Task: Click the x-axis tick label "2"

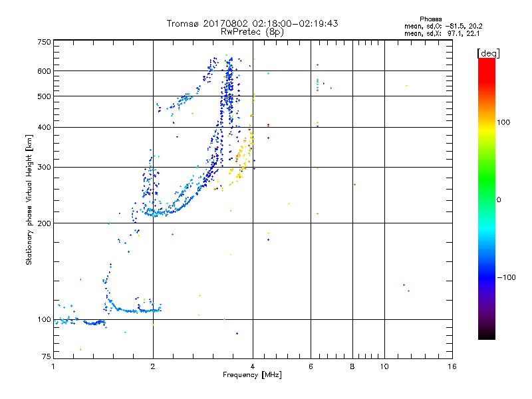Action: pos(153,366)
